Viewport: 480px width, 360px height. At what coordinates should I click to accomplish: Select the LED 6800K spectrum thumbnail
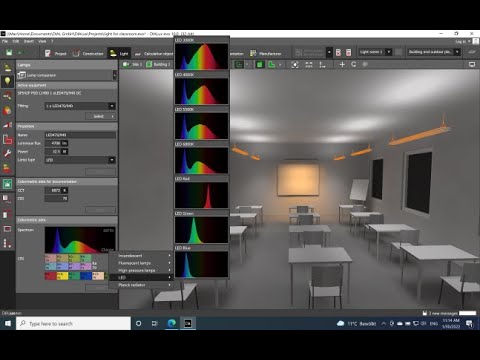pos(202,160)
